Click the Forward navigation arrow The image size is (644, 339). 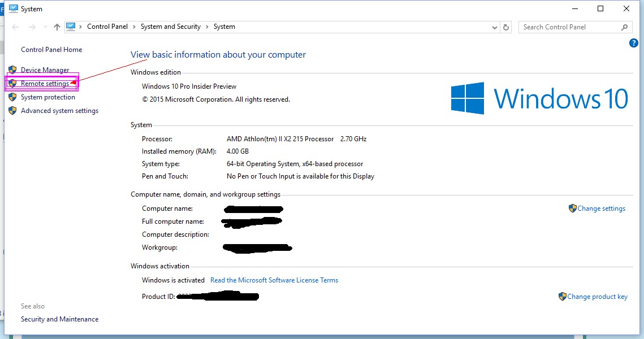click(32, 27)
